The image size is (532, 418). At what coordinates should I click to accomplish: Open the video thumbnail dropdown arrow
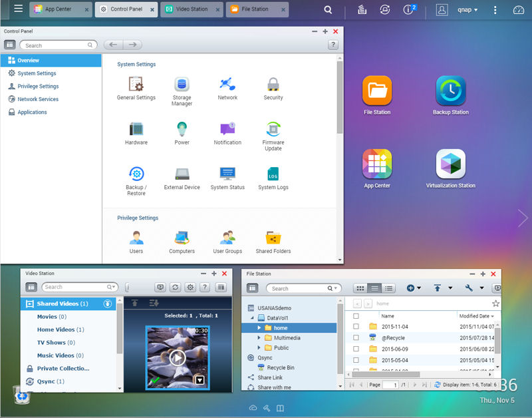click(200, 380)
